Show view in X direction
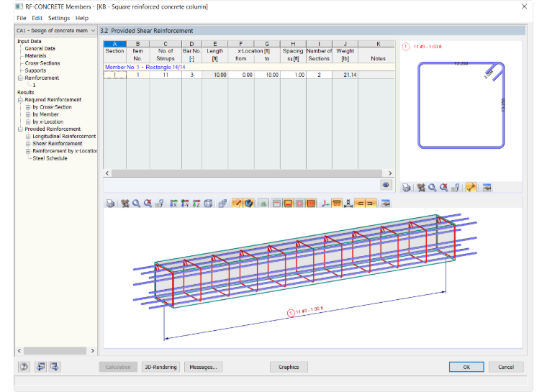This screenshot has height=392, width=547. click(x=173, y=204)
